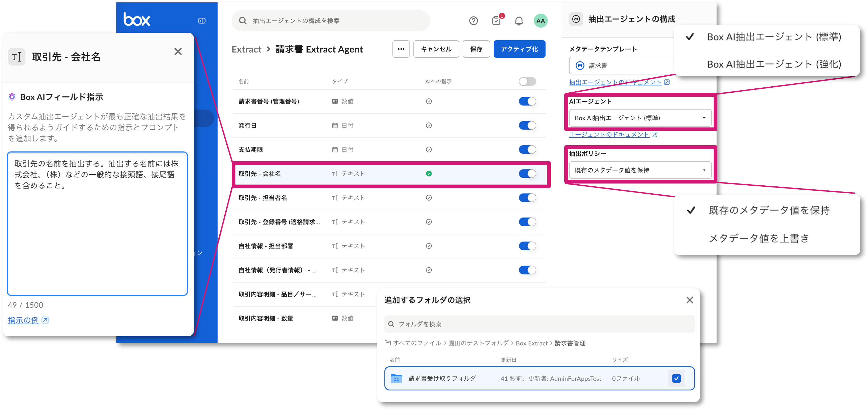Click the calendar type icon in 発行日 row
The width and height of the screenshot is (868, 410).
(335, 125)
